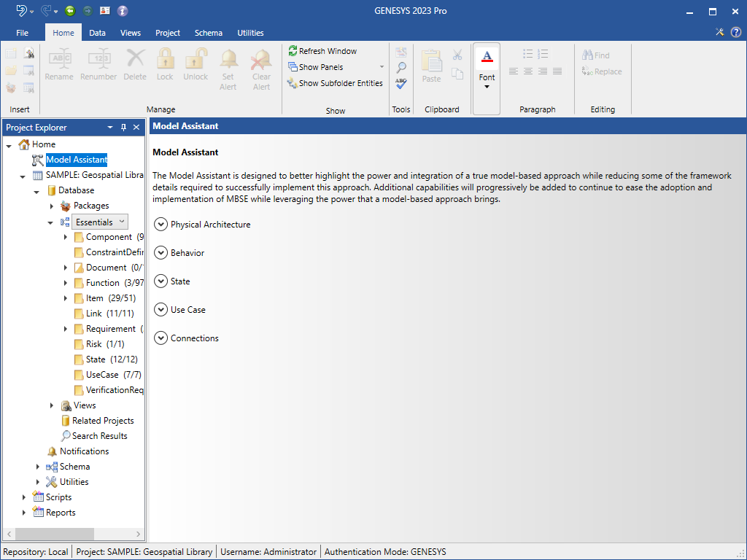Click the align right paragraph icon
747x560 pixels.
pyautogui.click(x=543, y=71)
